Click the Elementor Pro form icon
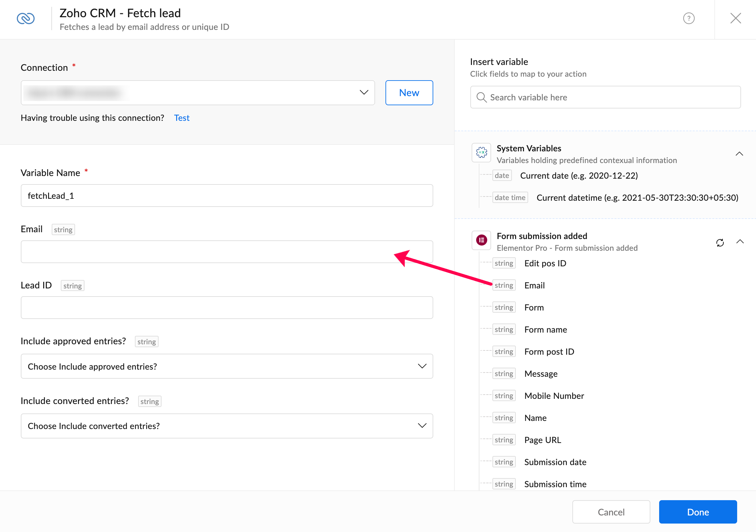 481,240
